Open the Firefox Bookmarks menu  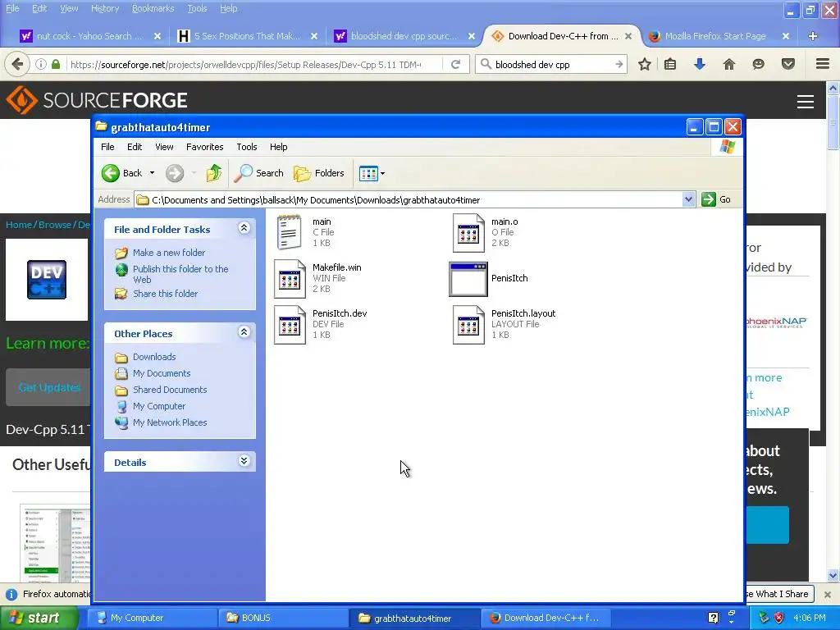tap(153, 8)
